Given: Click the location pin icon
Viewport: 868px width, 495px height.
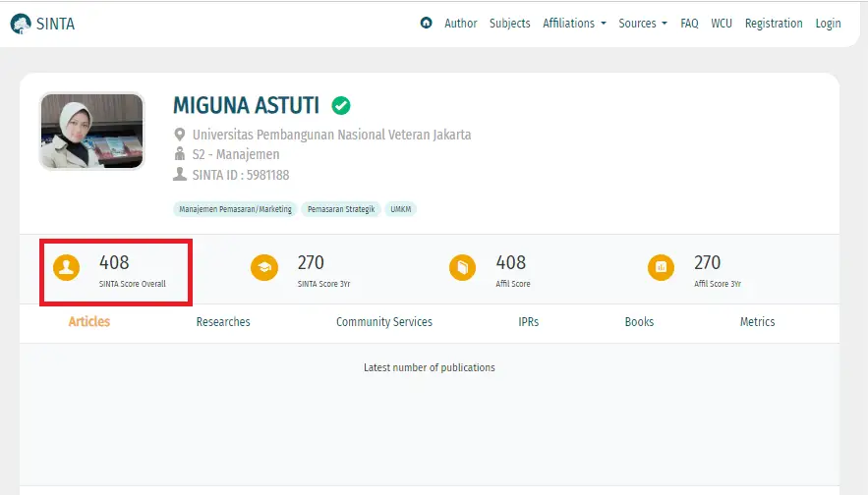Looking at the screenshot, I should click(179, 135).
